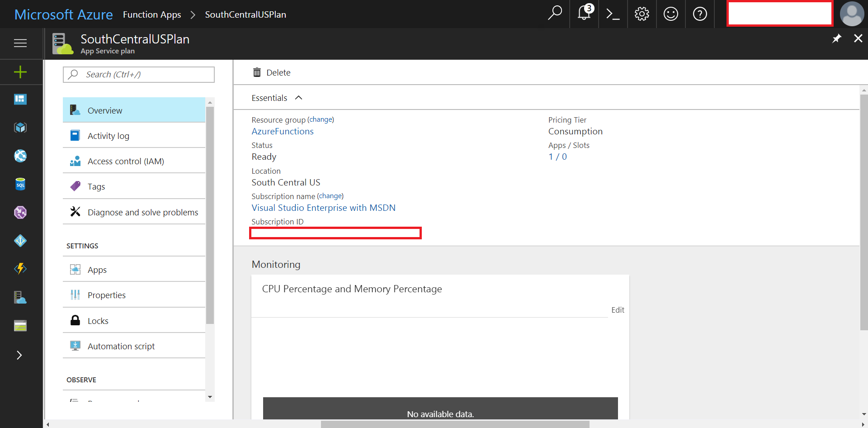Screen dimensions: 868x428
Task: Expand More services chevron in sidebar
Action: click(19, 355)
